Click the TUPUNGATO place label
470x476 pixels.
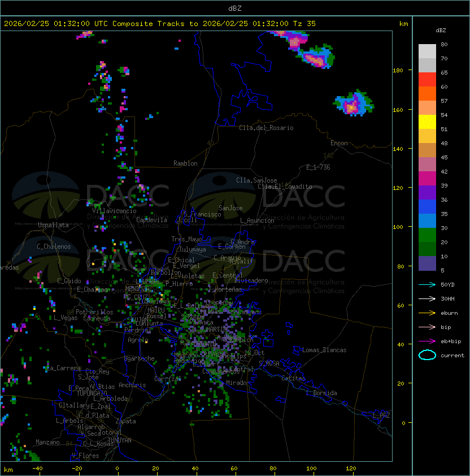pyautogui.click(x=92, y=393)
